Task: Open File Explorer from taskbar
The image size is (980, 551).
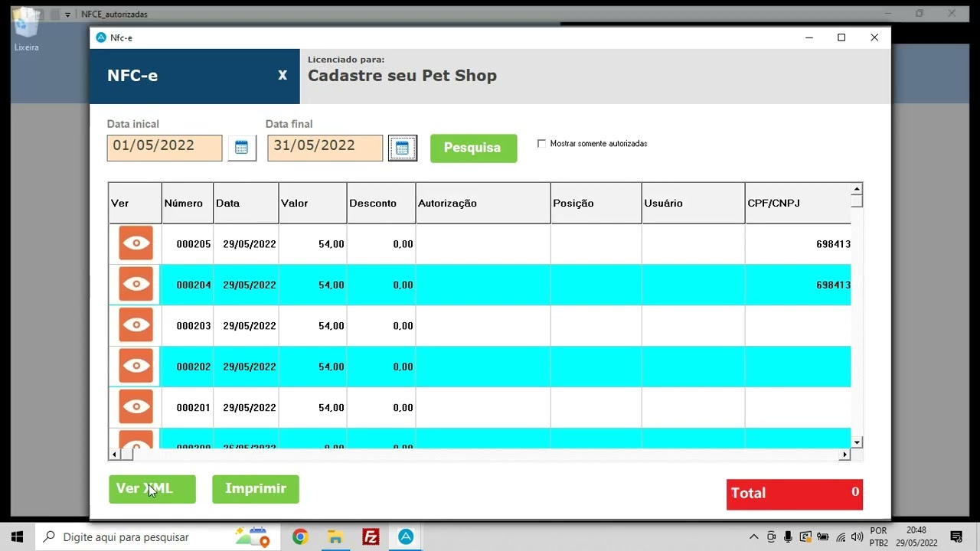Action: point(335,536)
